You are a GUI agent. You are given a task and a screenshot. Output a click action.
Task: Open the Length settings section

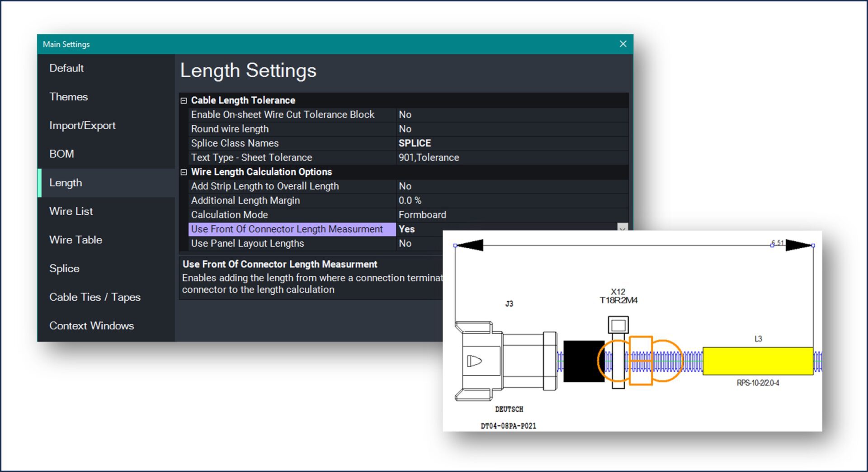pos(66,183)
